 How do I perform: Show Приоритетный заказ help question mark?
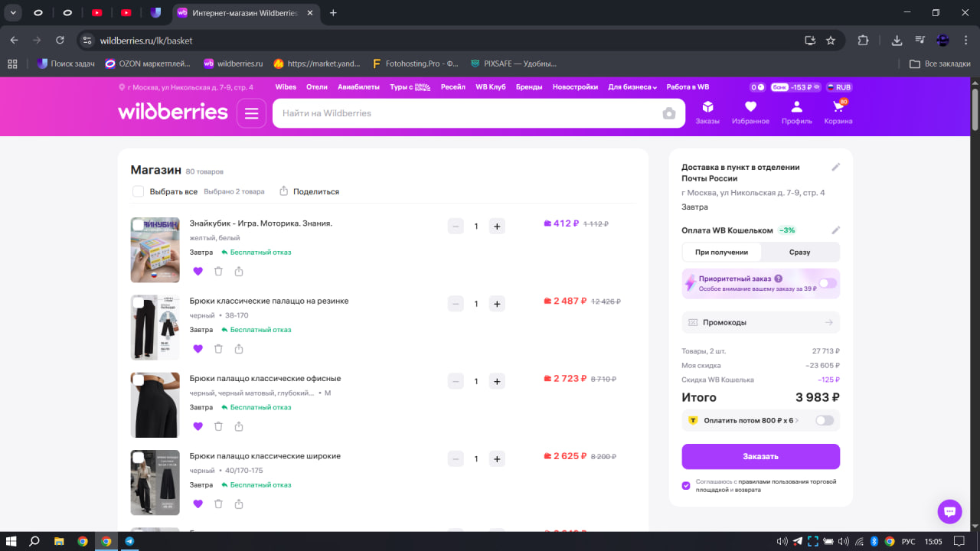pyautogui.click(x=779, y=279)
